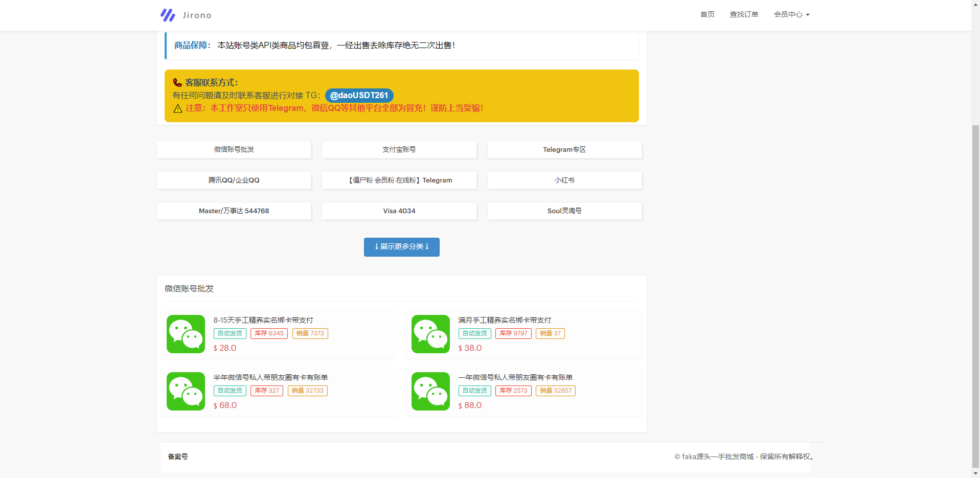Select the Visa 4034 category
Viewport: 980px width, 478px height.
399,211
